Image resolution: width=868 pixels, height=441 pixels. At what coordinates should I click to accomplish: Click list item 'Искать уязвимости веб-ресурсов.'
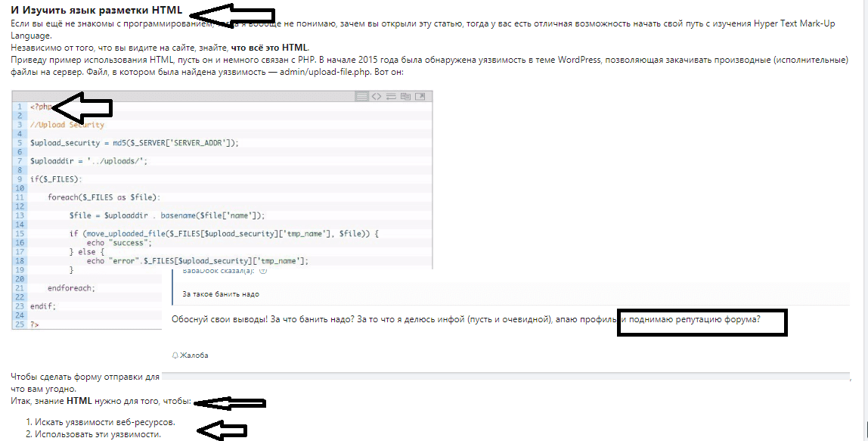[105, 422]
